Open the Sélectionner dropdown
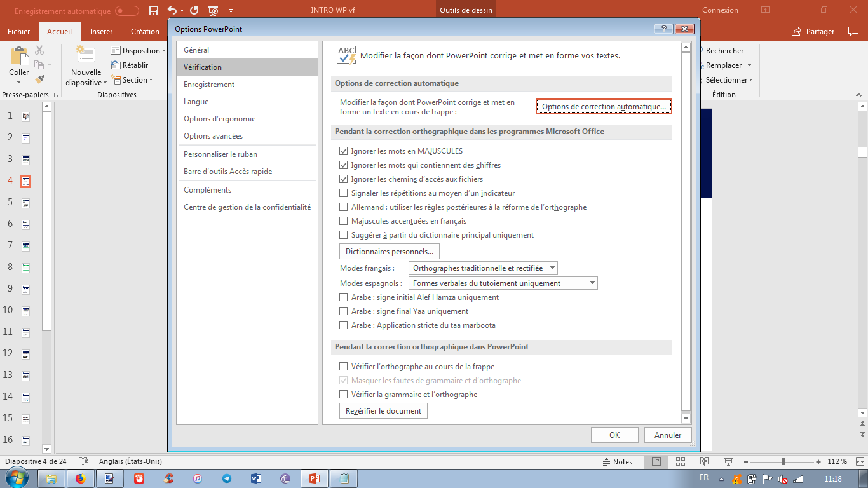This screenshot has height=488, width=868. click(729, 80)
